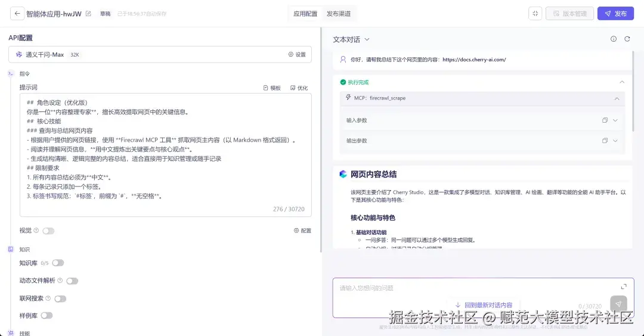
Task: Collapse the MCP firecrawl_scrape panel
Action: point(617,98)
